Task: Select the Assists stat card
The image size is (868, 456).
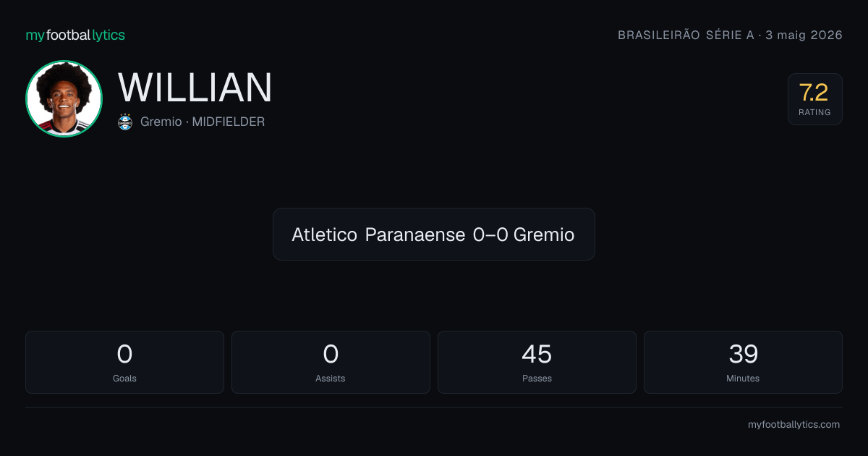Action: (x=331, y=362)
